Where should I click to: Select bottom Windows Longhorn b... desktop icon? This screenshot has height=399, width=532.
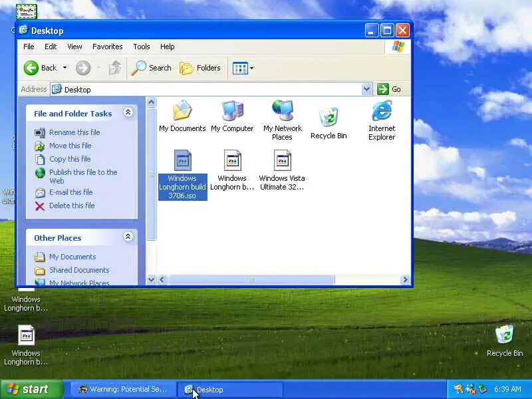point(26,344)
